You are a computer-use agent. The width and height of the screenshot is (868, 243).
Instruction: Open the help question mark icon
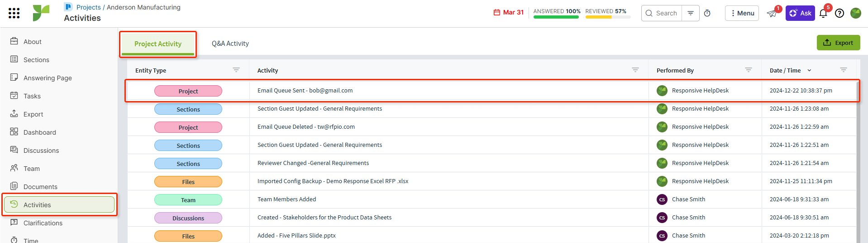click(x=839, y=13)
